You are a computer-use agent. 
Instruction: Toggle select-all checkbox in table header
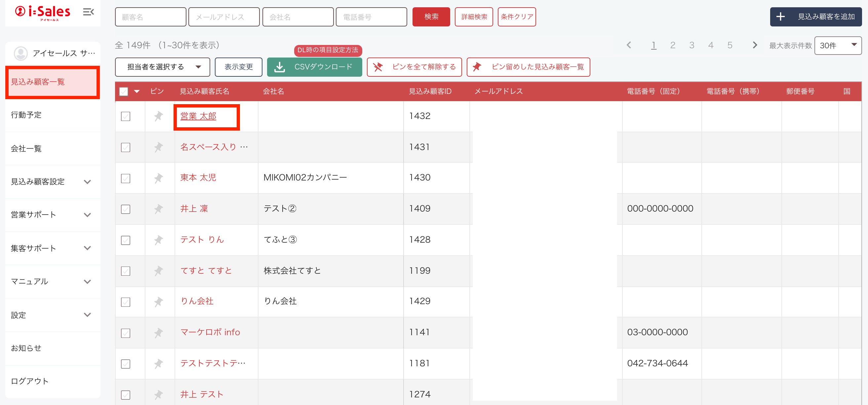pos(124,91)
